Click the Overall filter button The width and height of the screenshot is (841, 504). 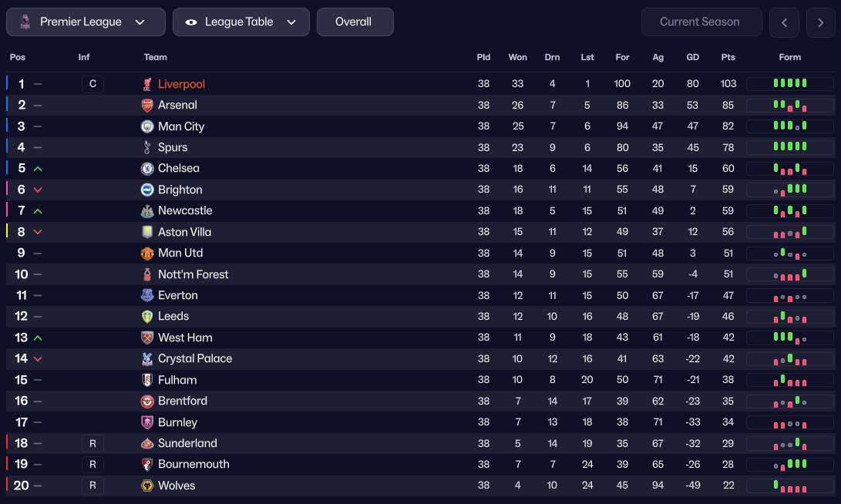click(x=355, y=22)
